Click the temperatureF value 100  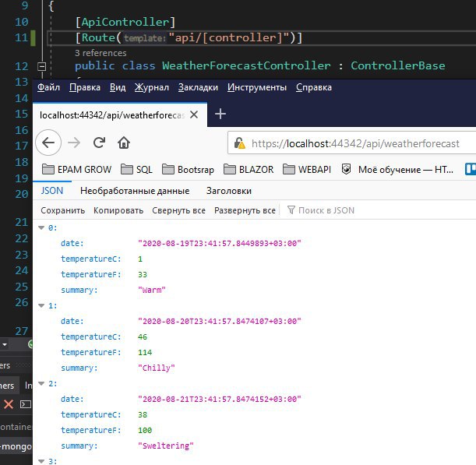tap(145, 431)
